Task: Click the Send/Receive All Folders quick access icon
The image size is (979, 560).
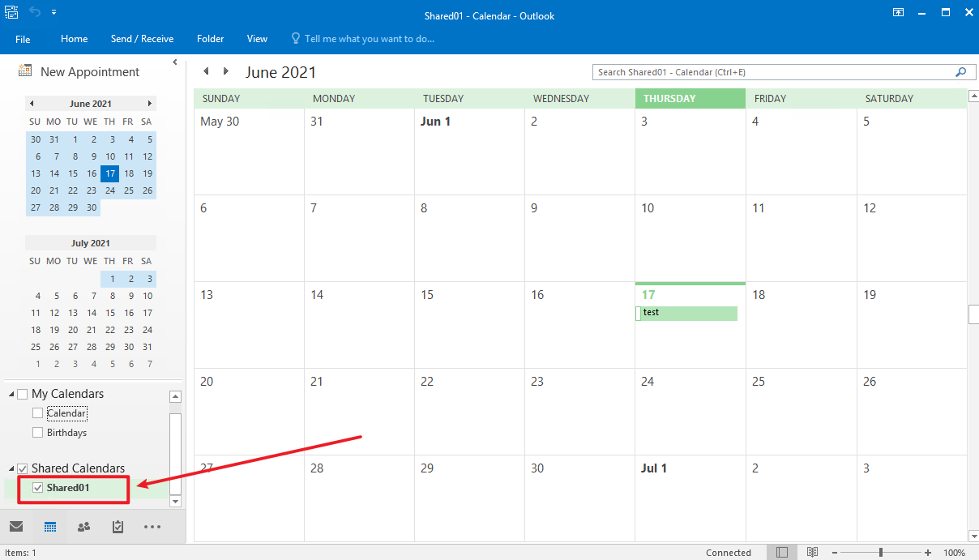Action: [x=11, y=12]
